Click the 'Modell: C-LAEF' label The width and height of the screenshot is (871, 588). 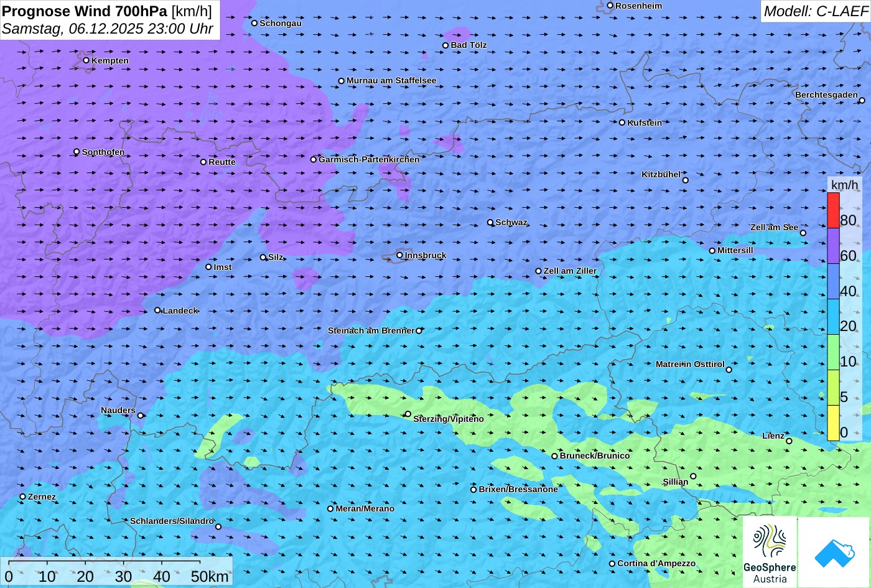(815, 11)
